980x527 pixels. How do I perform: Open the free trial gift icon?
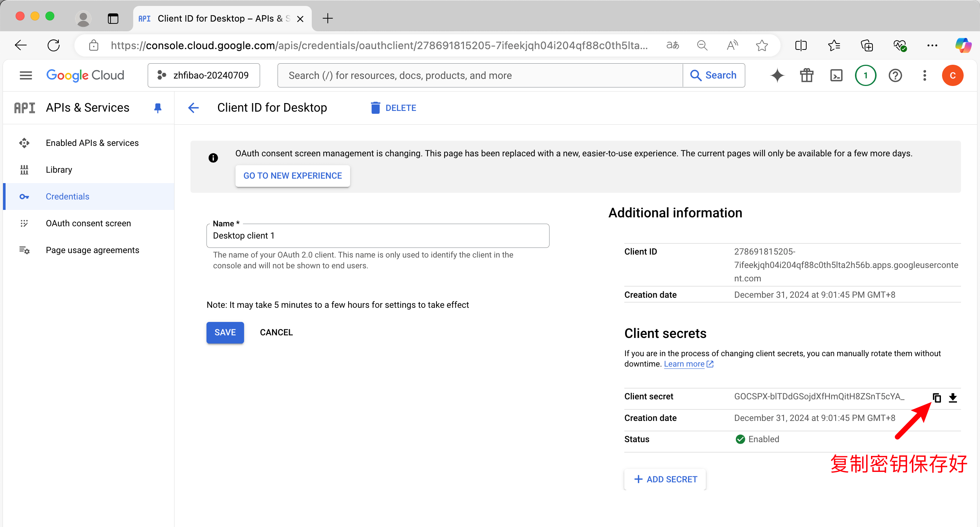[x=806, y=75]
